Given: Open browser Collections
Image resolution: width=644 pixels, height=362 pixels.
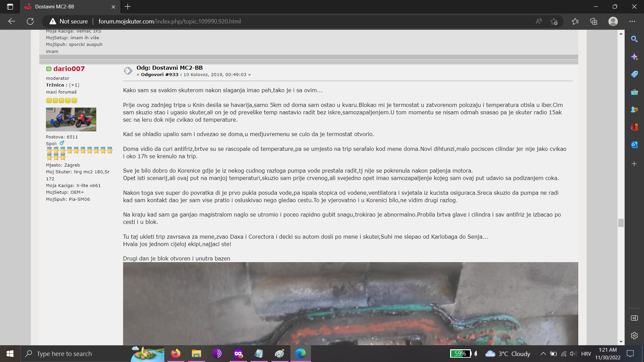Looking at the screenshot, I should tap(594, 21).
